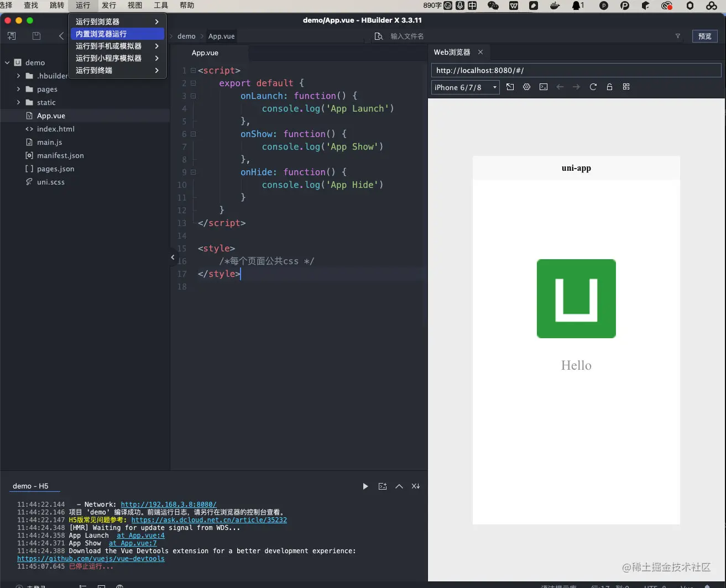Viewport: 726px width, 588px height.
Task: Click WPS icon in macOS menu bar
Action: point(514,6)
